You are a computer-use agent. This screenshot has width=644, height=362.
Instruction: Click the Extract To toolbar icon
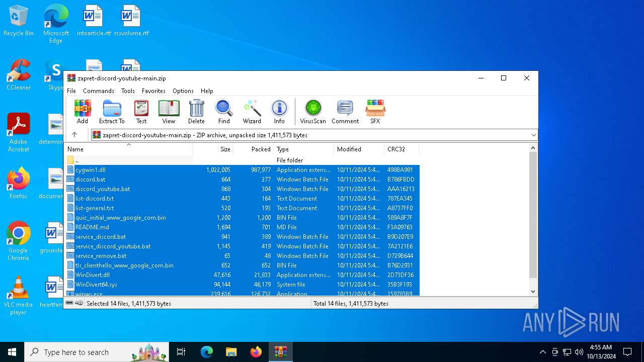coord(112,112)
